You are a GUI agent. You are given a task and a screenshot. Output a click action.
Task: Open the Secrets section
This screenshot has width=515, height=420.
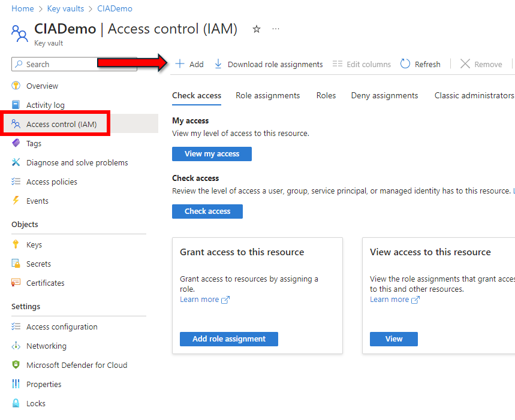(x=38, y=264)
